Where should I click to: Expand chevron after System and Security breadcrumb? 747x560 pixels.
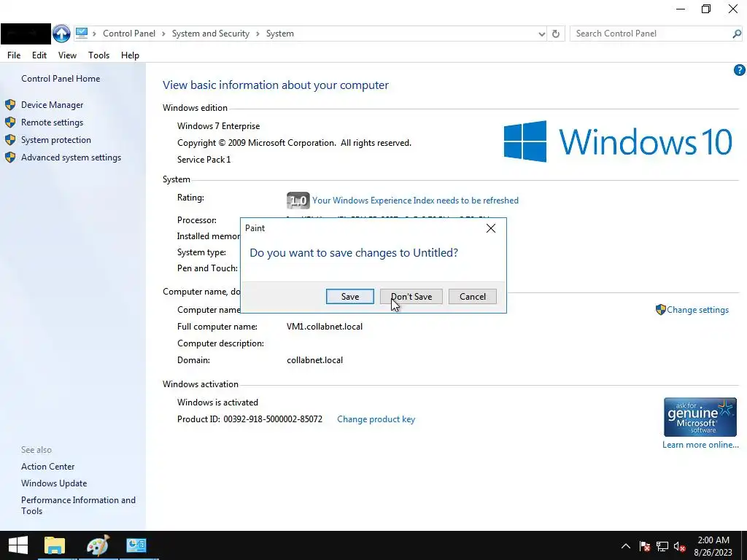click(x=258, y=34)
